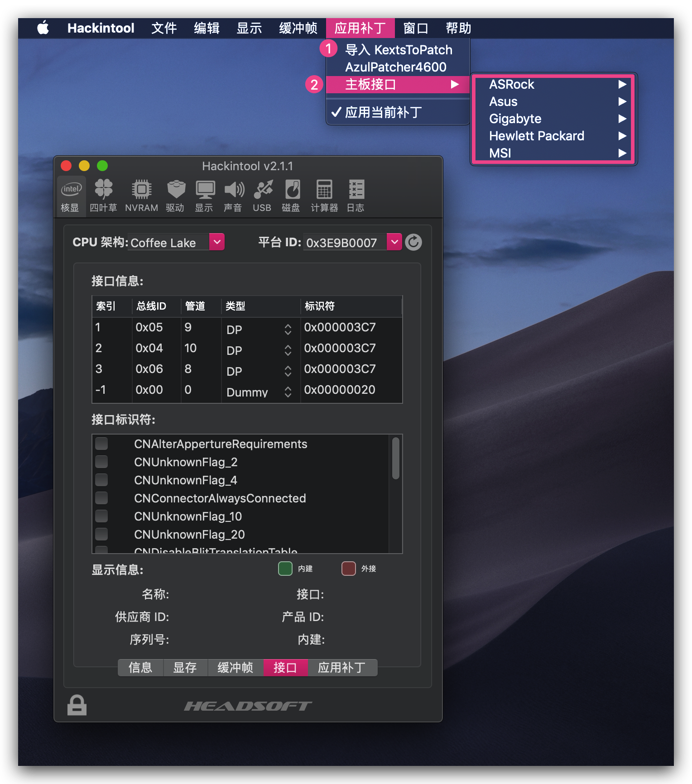Toggle CNAlterAppertureRequirements checkbox
Viewport: 692px width, 784px height.
[101, 444]
